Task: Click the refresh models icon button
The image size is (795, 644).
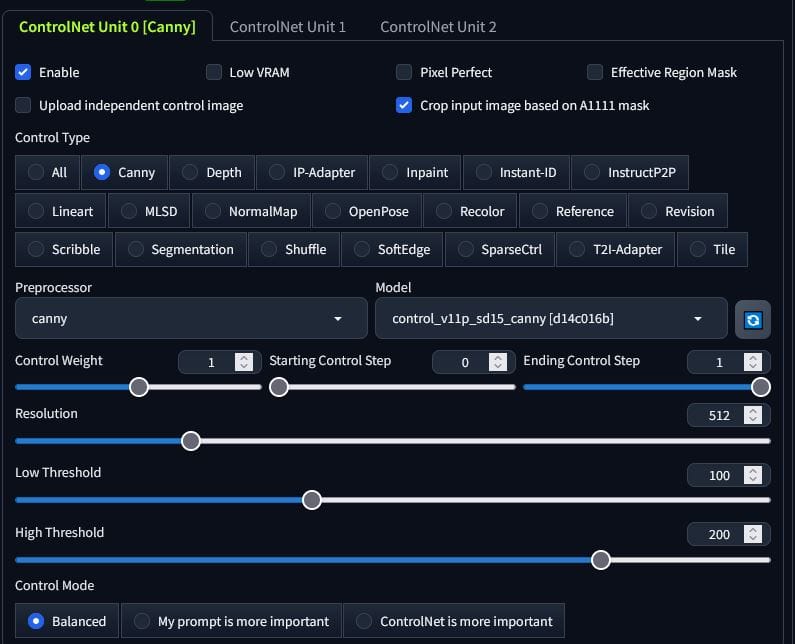Action: [x=753, y=319]
